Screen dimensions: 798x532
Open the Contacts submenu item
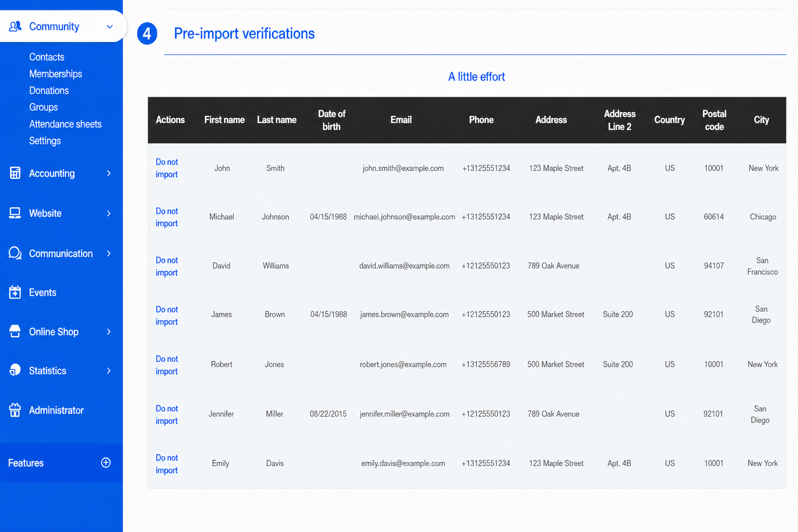point(47,57)
